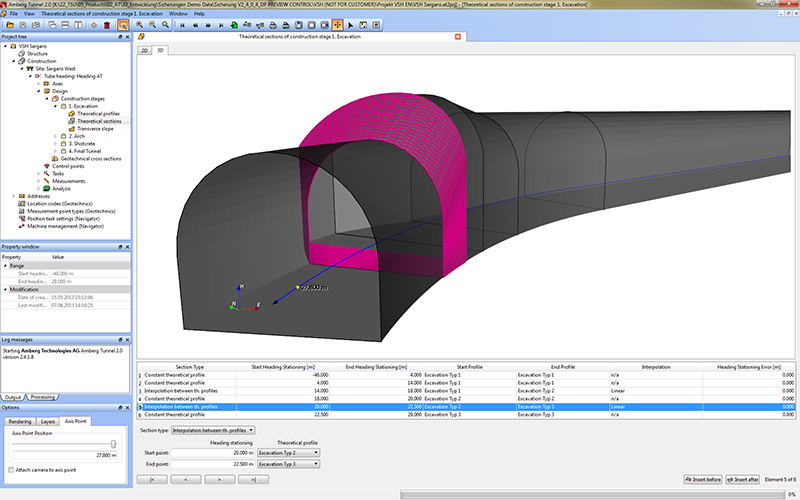Image resolution: width=800 pixels, height=500 pixels.
Task: Expand the 3. Shotcrete tree node
Action: (55, 144)
